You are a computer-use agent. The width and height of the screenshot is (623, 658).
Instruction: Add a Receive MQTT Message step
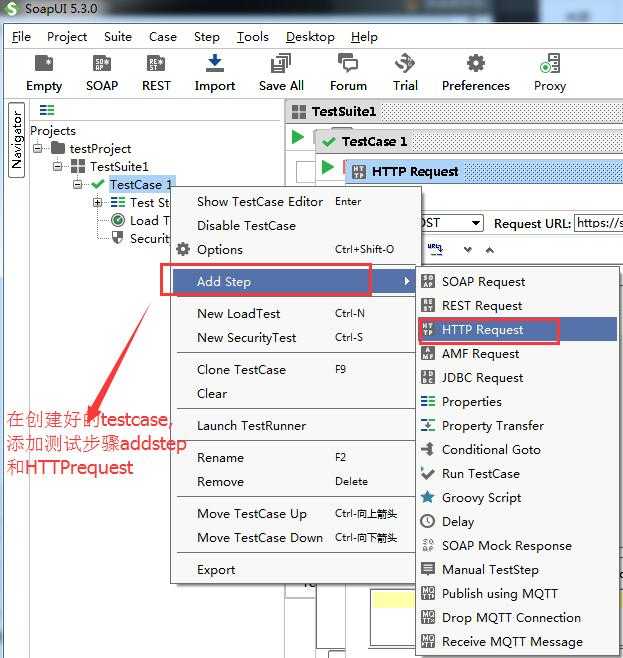tap(517, 642)
